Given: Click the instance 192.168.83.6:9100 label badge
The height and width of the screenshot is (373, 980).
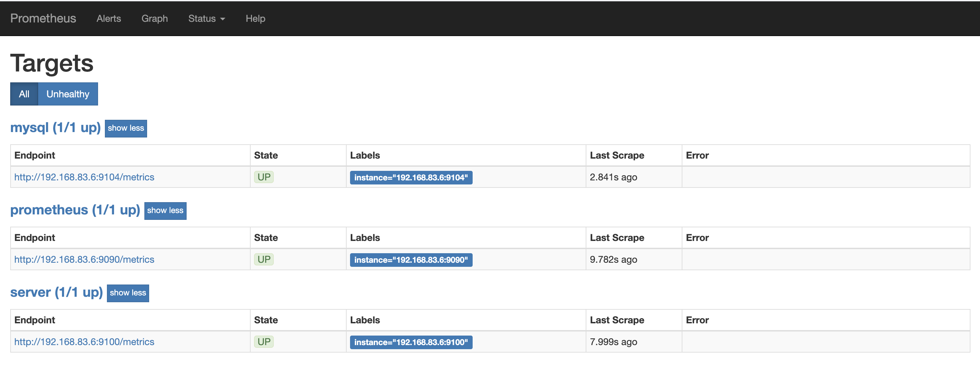Looking at the screenshot, I should (x=411, y=342).
